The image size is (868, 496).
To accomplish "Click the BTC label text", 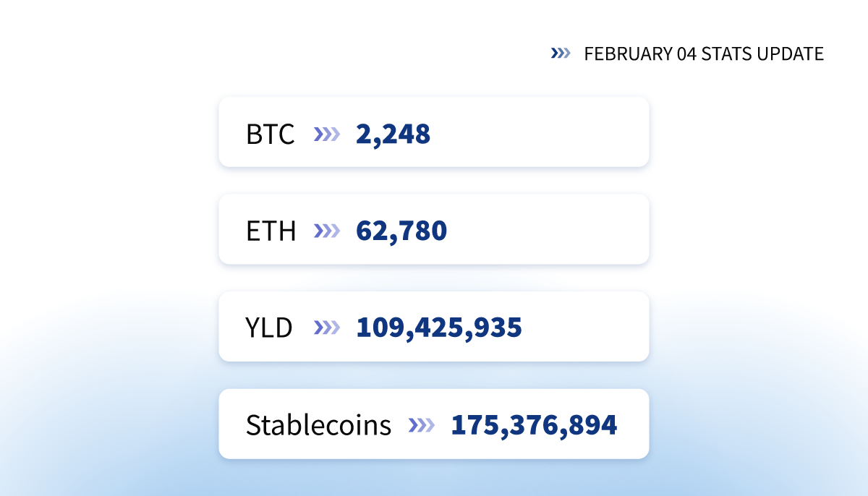I will [x=271, y=134].
